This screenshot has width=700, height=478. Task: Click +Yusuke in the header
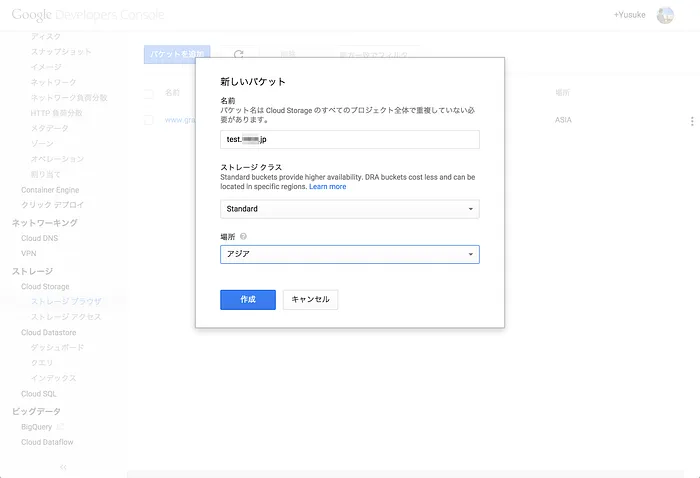coord(629,15)
